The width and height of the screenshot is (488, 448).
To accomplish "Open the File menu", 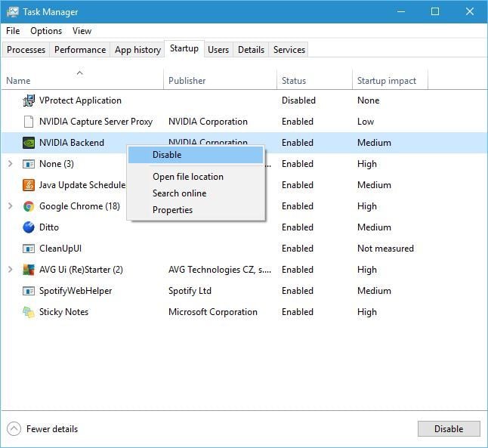I will pyautogui.click(x=13, y=31).
